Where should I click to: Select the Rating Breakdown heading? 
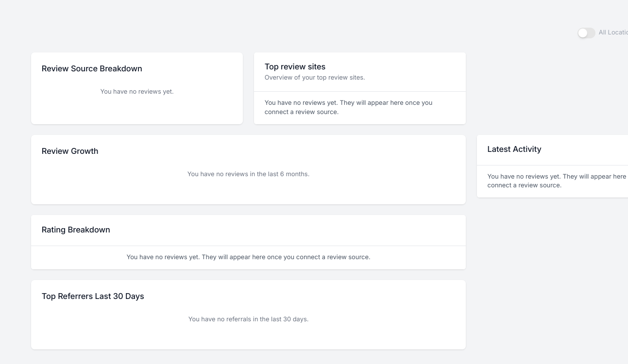coord(76,230)
